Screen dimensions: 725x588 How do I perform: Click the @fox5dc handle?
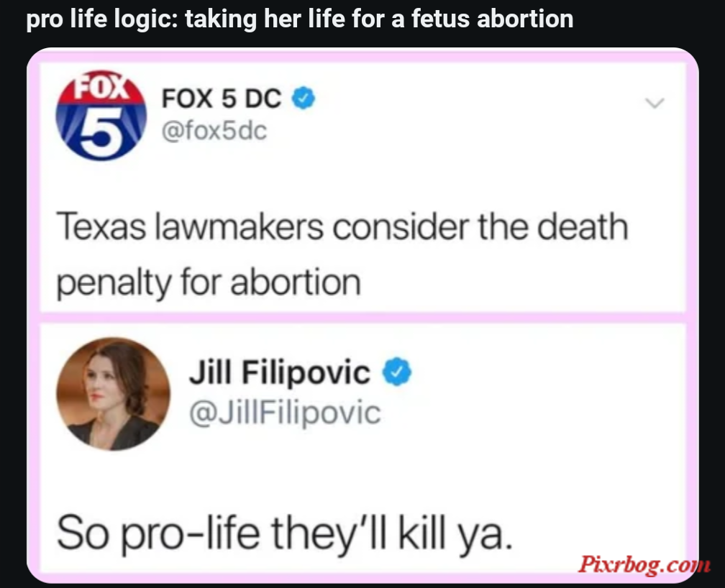(214, 131)
